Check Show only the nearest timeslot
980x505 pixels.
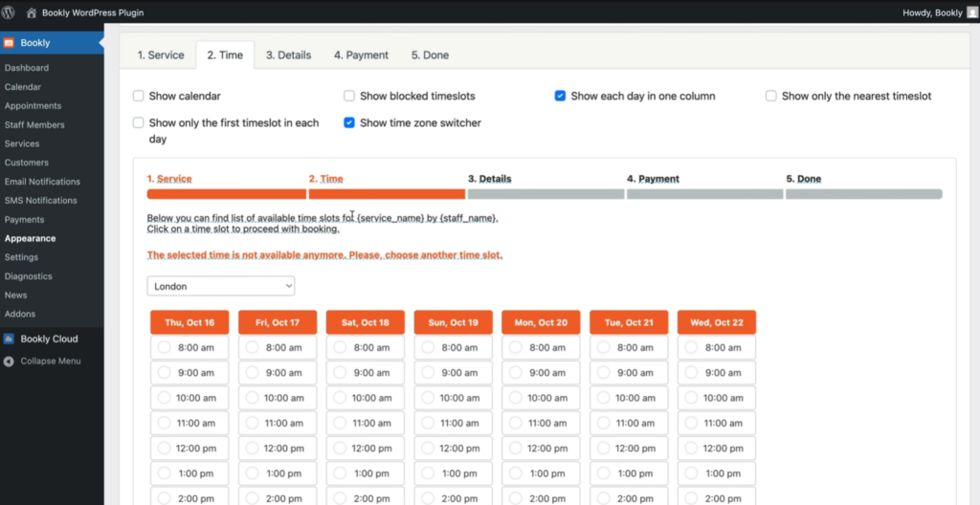(x=771, y=97)
